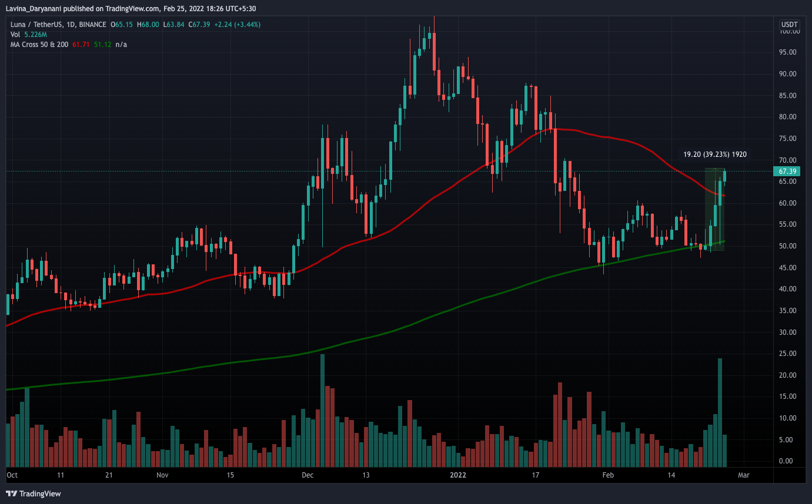Click the high price H68.00 in header

(x=148, y=25)
